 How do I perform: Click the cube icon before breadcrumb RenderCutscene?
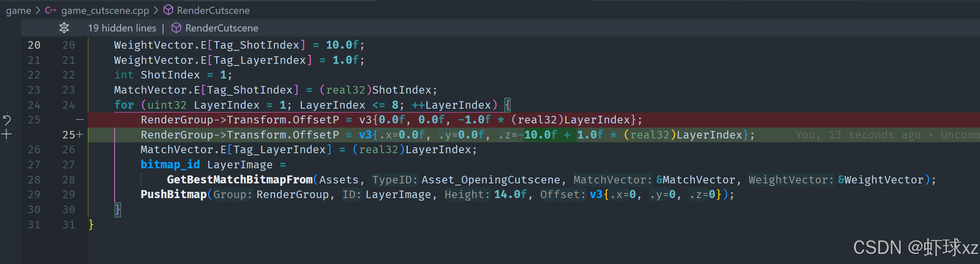click(168, 10)
